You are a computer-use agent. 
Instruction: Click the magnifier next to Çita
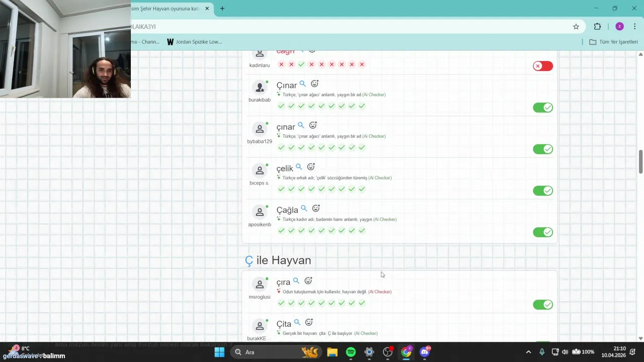(297, 322)
